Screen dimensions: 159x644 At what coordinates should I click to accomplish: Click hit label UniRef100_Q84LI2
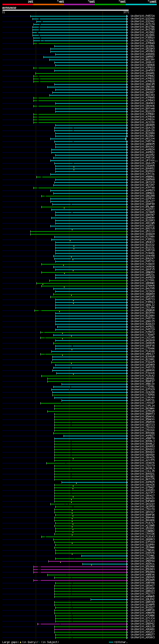click(143, 305)
